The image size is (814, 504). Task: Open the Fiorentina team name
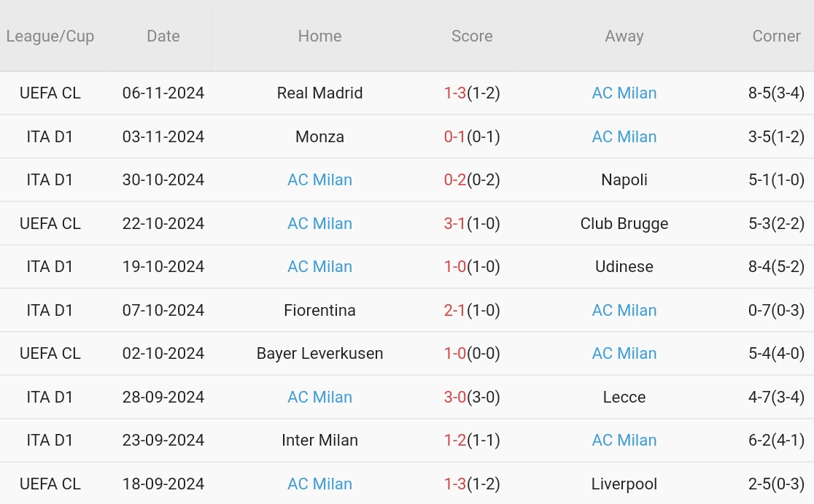[x=319, y=310]
